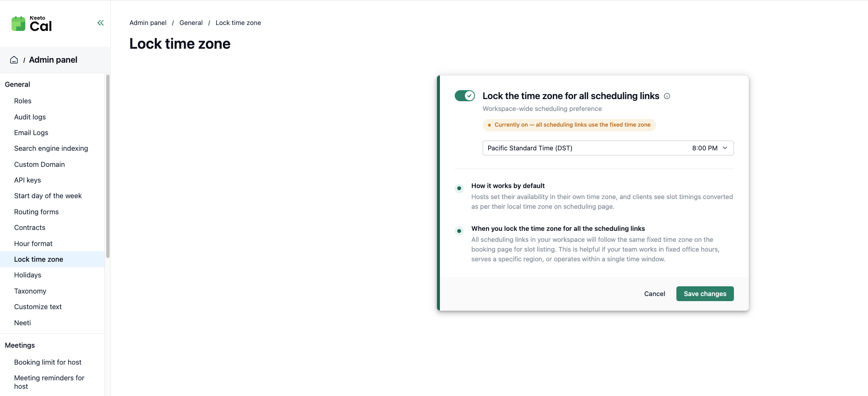Click the chevron next to 8:00 PM
Screen dimensions: 868x396
click(725, 148)
